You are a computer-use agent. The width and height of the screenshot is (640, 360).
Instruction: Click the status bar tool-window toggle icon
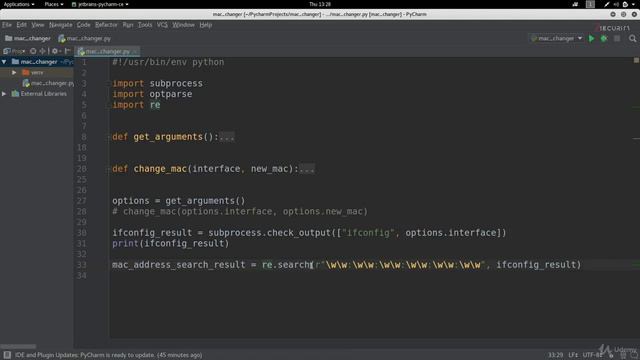7,355
